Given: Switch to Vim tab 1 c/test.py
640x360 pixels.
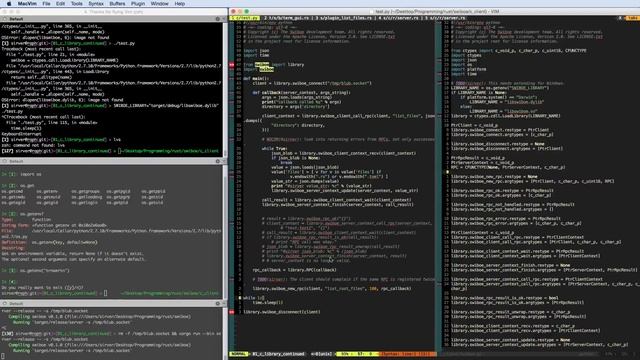Looking at the screenshot, I should point(245,18).
